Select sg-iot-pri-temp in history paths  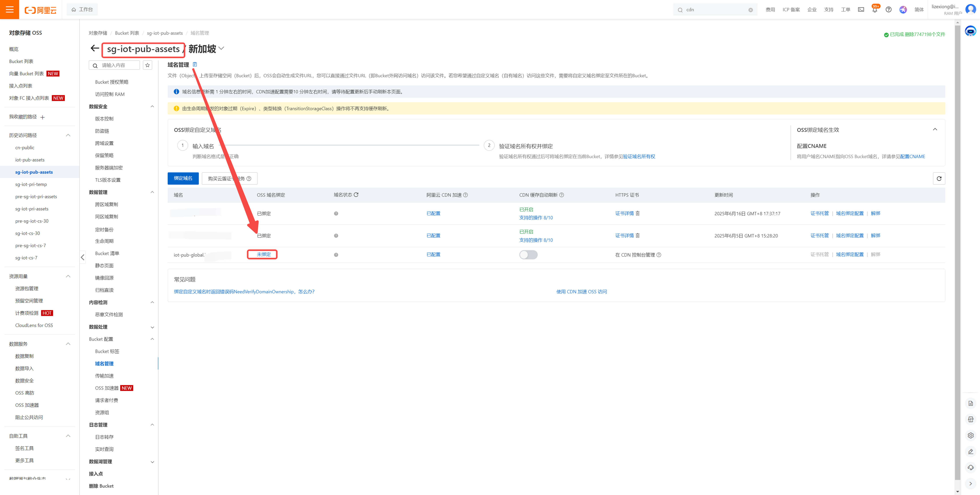point(31,184)
